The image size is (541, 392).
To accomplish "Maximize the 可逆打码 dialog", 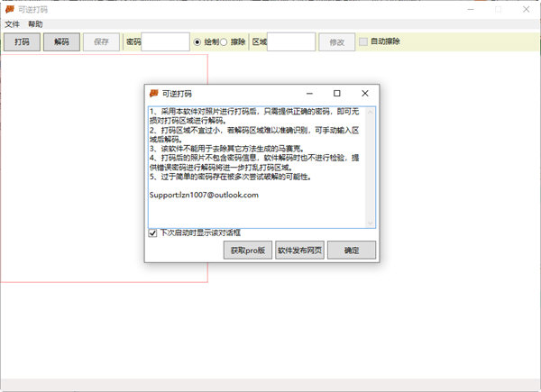I will click(x=336, y=94).
